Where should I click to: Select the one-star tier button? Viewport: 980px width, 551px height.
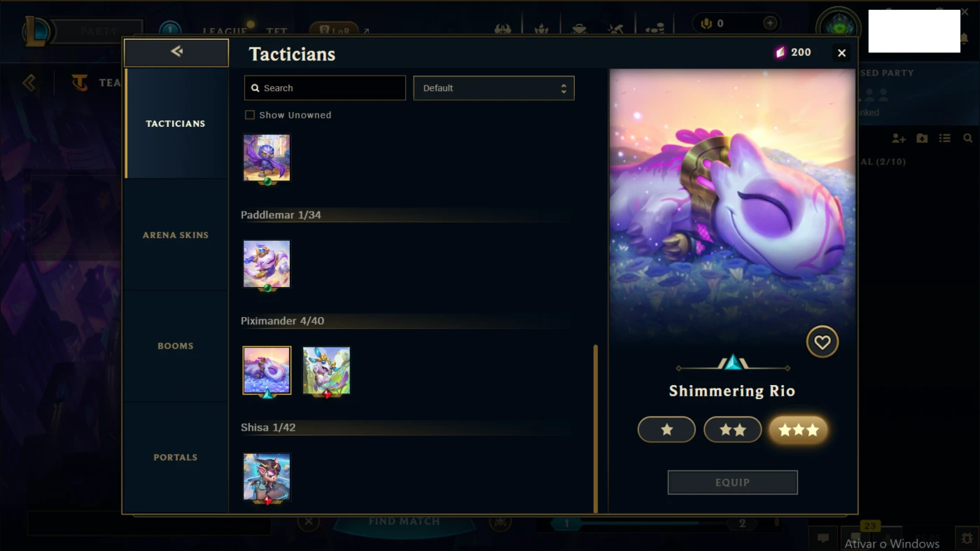point(666,430)
